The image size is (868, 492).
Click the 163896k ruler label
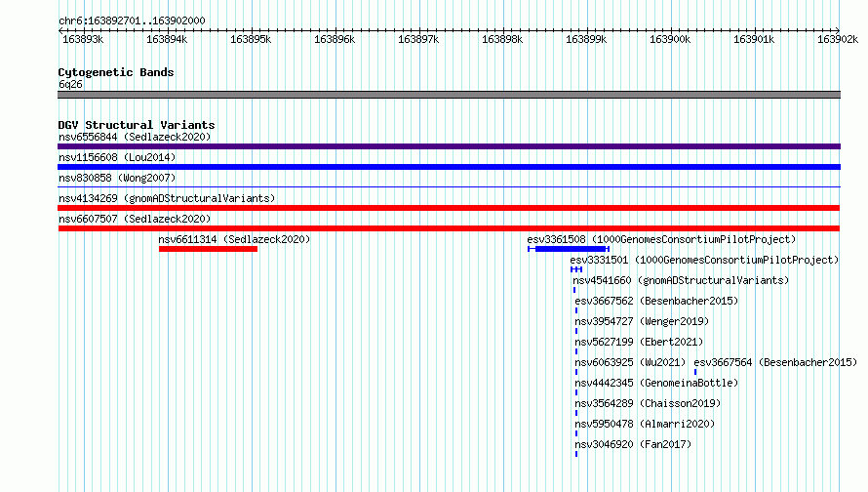click(335, 39)
